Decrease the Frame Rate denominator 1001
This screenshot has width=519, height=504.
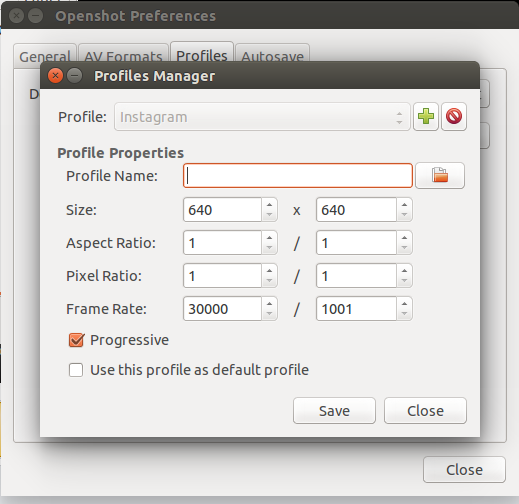tap(404, 314)
